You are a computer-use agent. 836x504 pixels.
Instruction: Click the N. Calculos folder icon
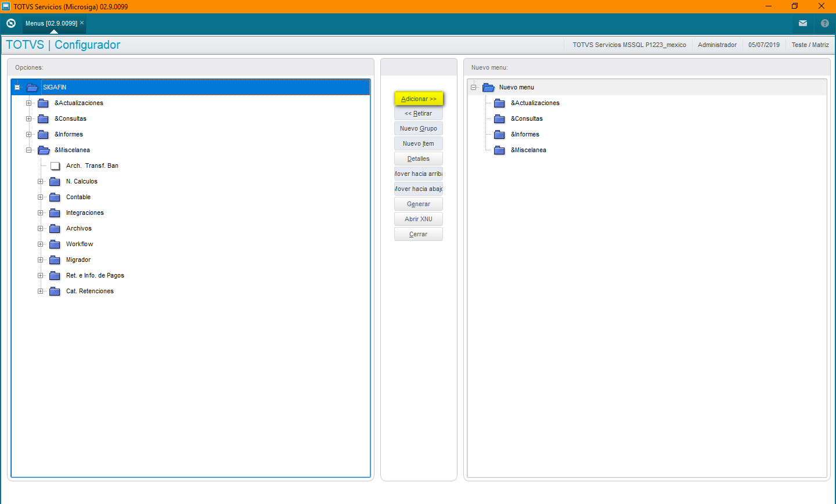(x=55, y=181)
